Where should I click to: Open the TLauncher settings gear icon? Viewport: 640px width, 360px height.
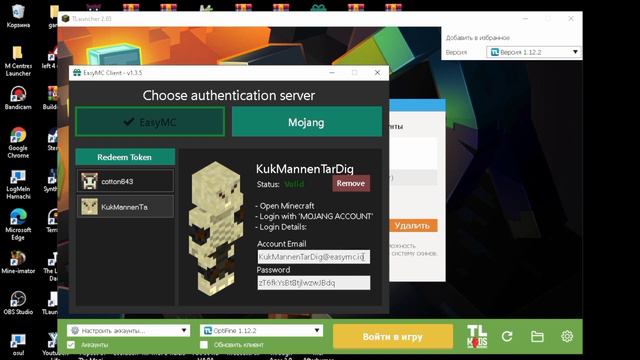(567, 337)
